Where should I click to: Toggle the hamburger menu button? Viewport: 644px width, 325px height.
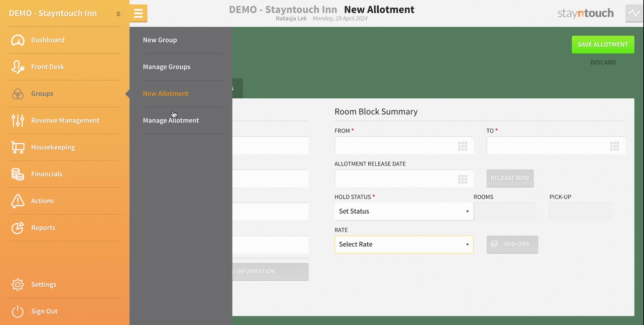[x=139, y=13]
